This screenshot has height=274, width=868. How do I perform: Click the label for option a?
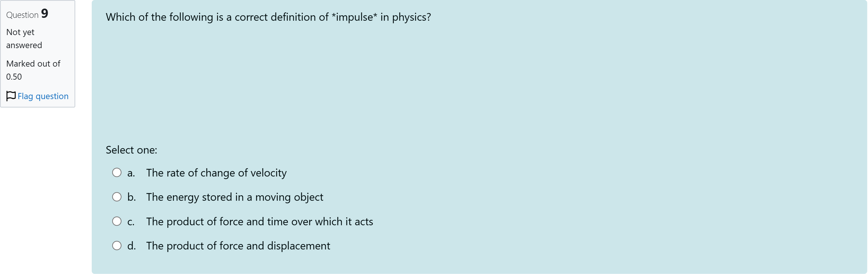coord(216,173)
